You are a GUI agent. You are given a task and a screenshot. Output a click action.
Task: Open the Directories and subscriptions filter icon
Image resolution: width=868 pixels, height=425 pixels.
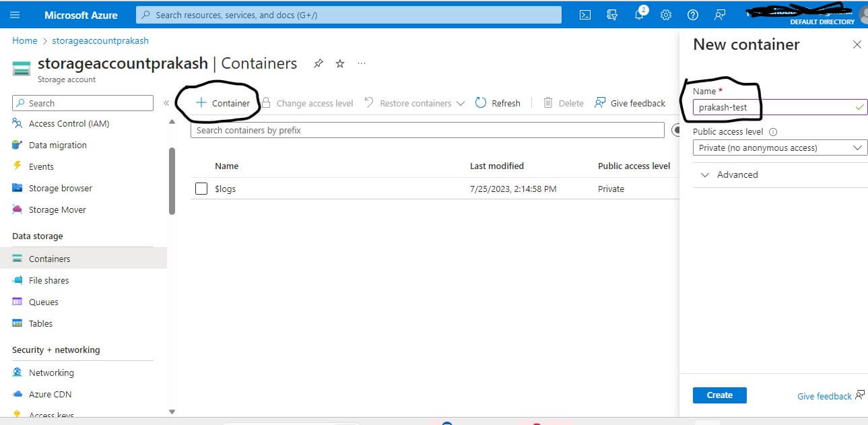pos(612,15)
